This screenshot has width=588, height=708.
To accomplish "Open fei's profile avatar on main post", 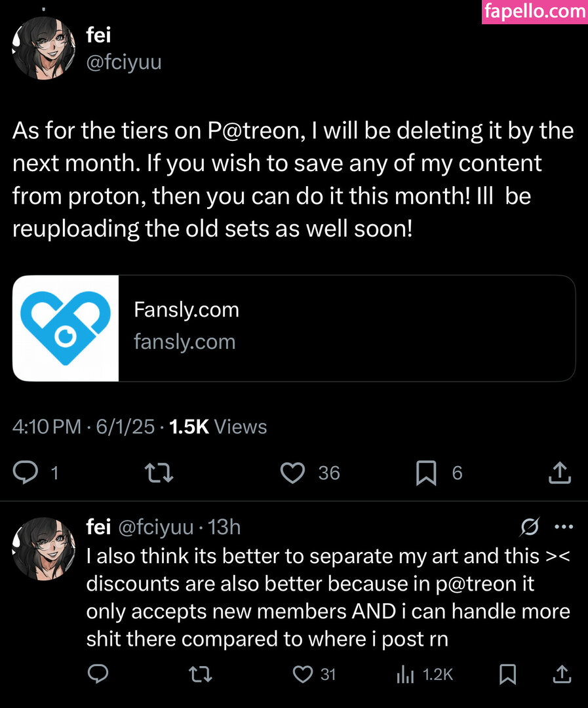I will 43,49.
